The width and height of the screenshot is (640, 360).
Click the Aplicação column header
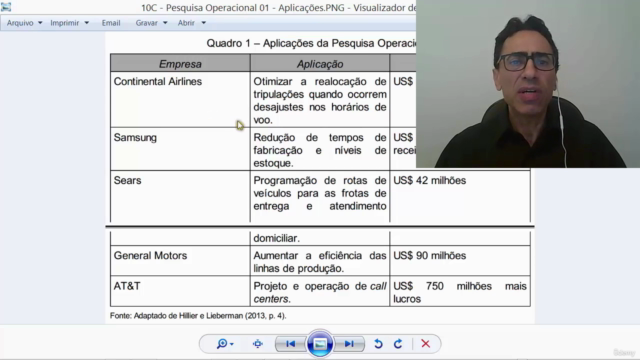pyautogui.click(x=320, y=64)
